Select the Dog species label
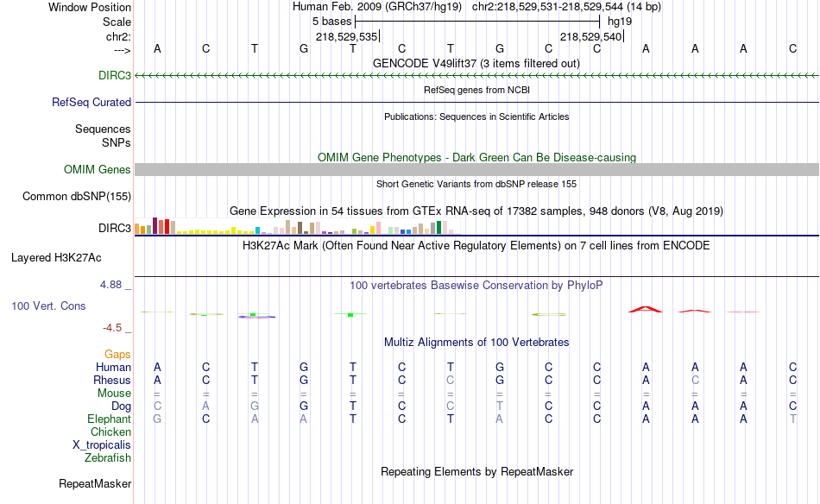The image size is (820, 504). 121,406
